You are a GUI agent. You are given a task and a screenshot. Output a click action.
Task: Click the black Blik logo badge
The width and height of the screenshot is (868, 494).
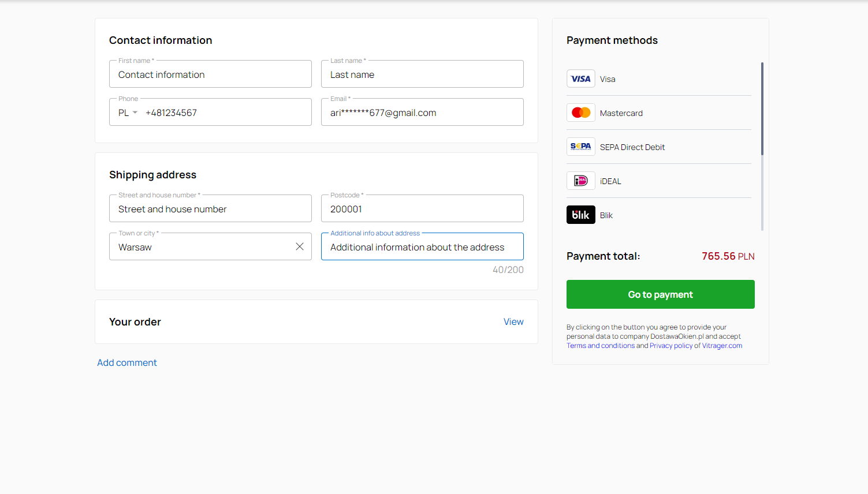580,214
